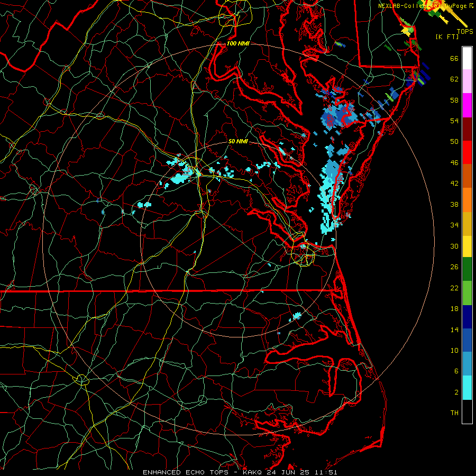
Task: Click the light steel-blue legend swatch
Action: 467,364
